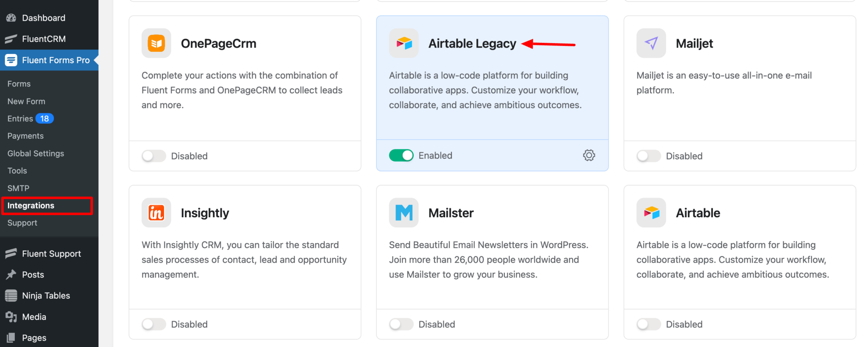This screenshot has width=868, height=347.
Task: Select the Mailjet paper plane icon
Action: pyautogui.click(x=651, y=43)
